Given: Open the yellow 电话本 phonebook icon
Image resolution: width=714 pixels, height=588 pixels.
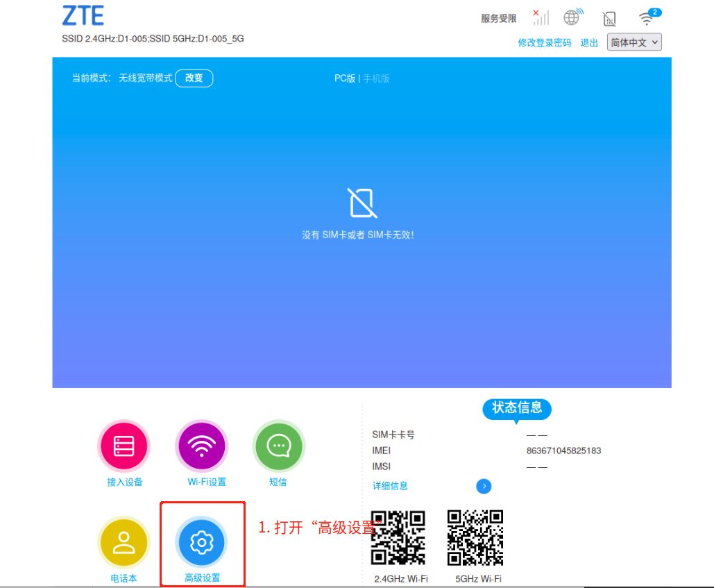Looking at the screenshot, I should 124,542.
